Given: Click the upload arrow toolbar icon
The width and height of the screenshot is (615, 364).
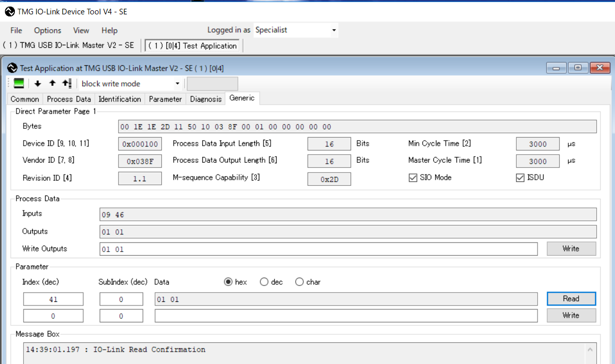Looking at the screenshot, I should [x=52, y=83].
